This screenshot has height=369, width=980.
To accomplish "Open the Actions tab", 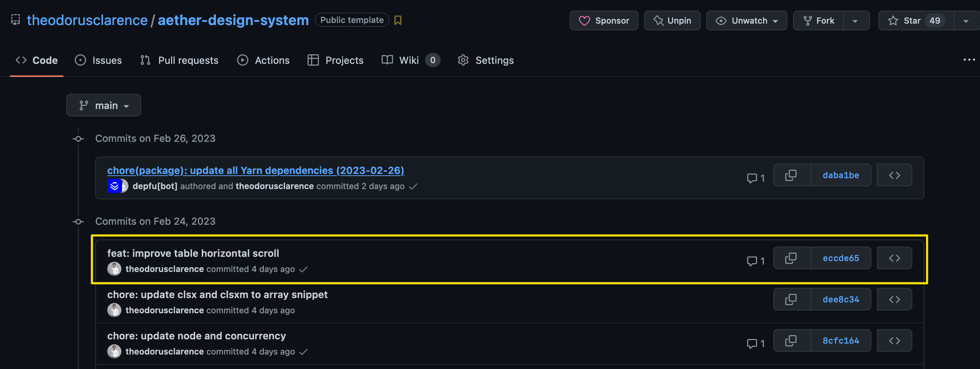I will [263, 60].
